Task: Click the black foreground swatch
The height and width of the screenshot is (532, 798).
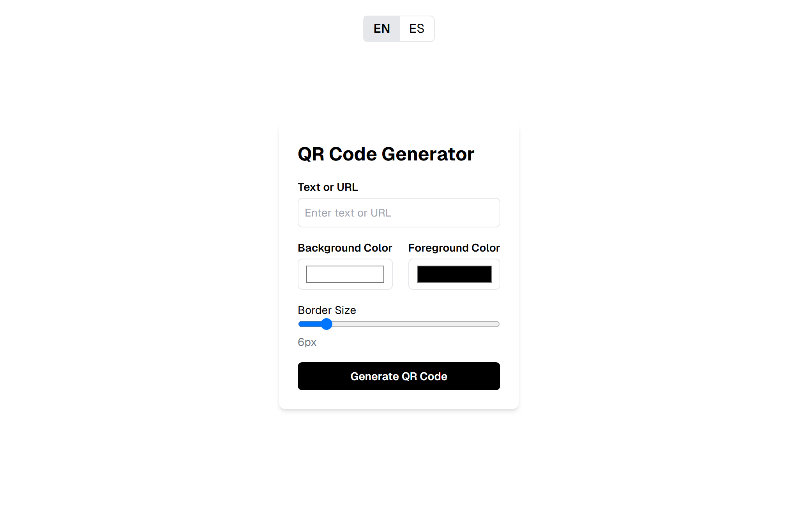Action: tap(454, 274)
